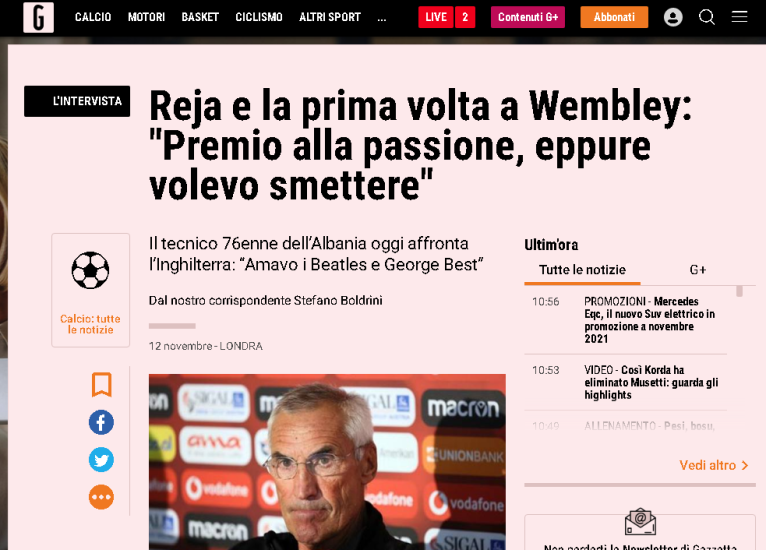The height and width of the screenshot is (550, 766).
Task: Open the search magnifier icon
Action: click(706, 17)
